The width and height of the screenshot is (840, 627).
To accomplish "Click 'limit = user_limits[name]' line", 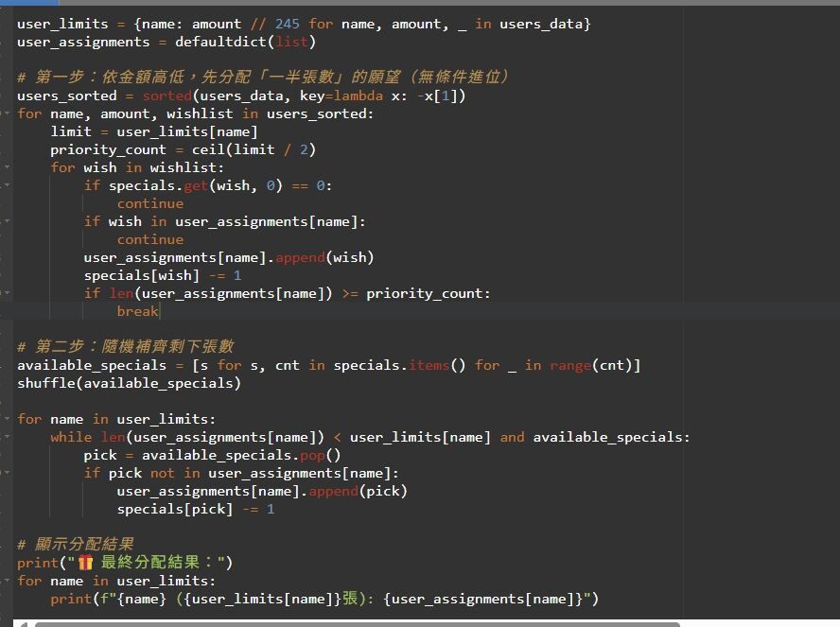I will pyautogui.click(x=154, y=131).
